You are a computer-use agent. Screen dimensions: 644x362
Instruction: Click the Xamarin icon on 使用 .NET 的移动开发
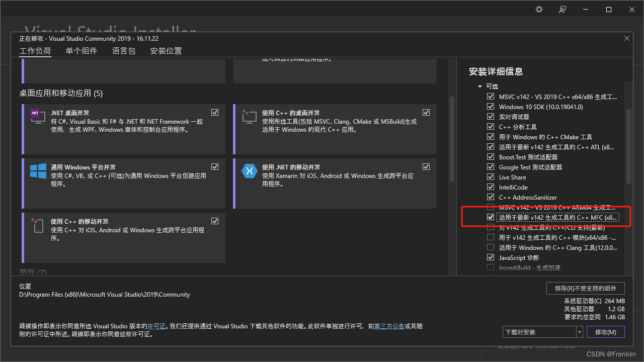tap(250, 171)
